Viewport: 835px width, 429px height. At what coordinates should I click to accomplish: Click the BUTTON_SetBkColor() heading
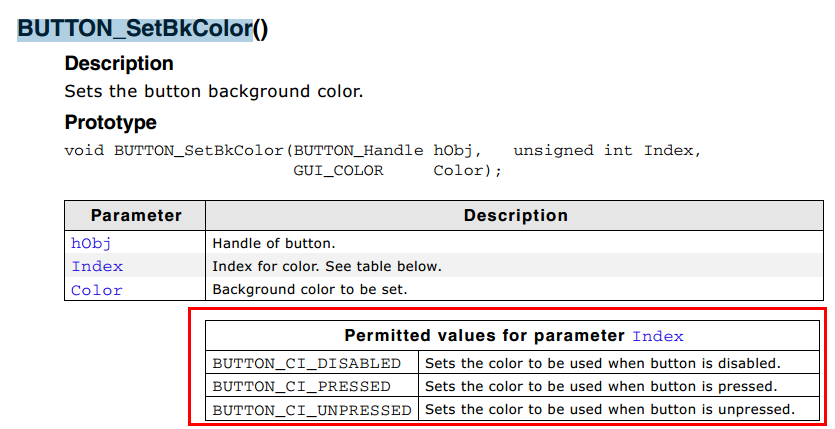143,29
